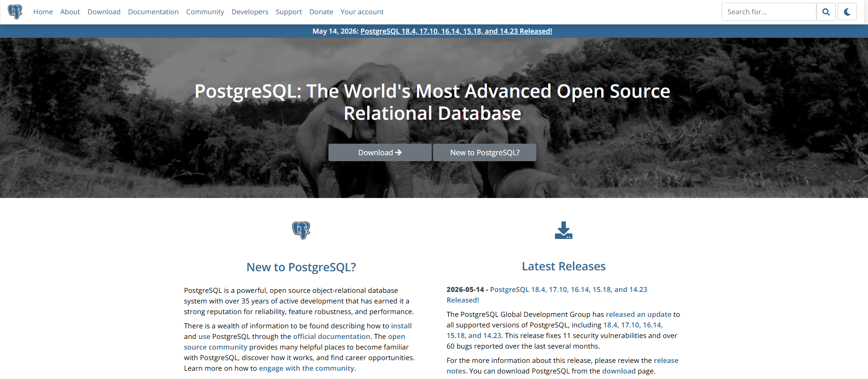Click the May 14, 2026 banner date
The height and width of the screenshot is (379, 868).
point(334,31)
